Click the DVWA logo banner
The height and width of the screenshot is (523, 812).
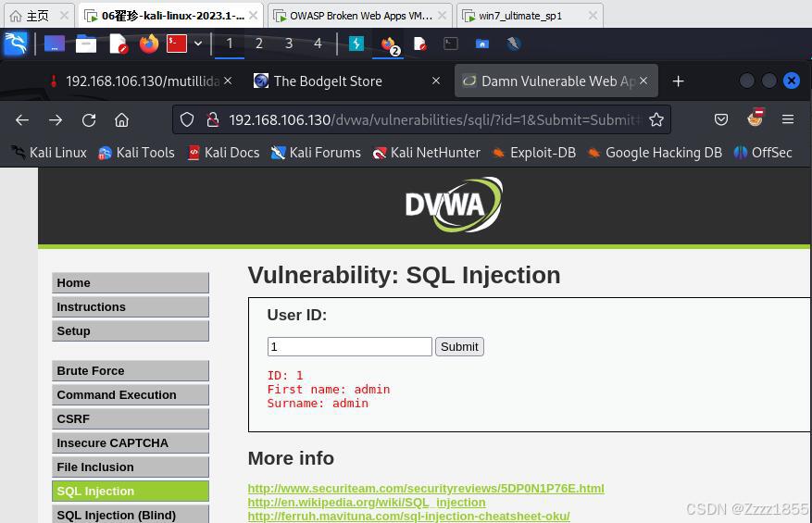(454, 205)
